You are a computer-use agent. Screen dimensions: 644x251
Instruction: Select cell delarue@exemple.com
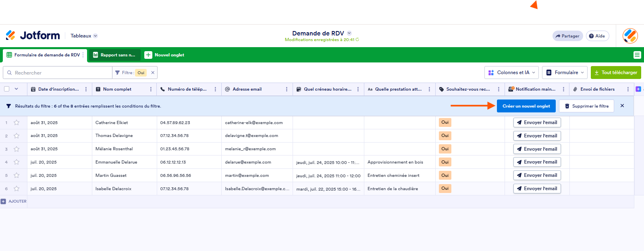(257, 162)
